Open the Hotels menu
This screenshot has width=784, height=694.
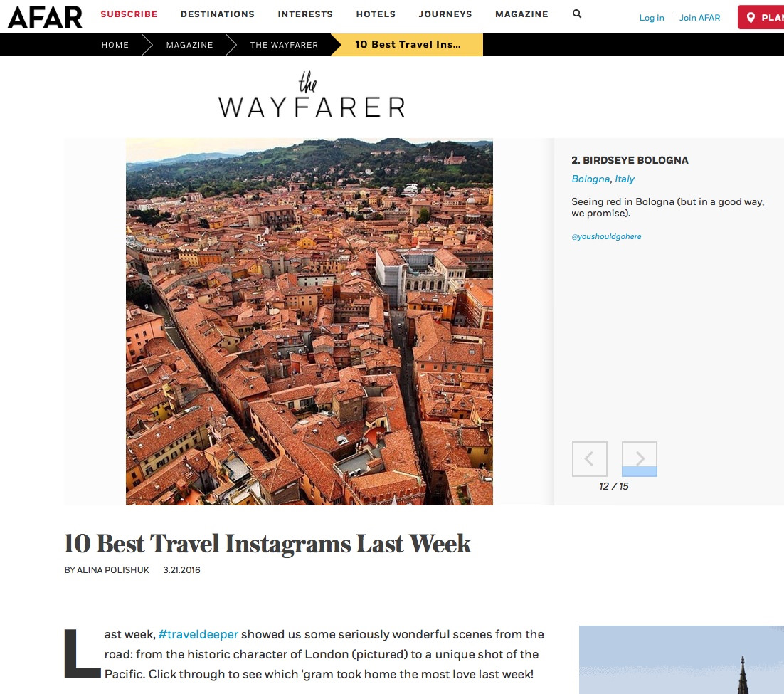coord(376,14)
